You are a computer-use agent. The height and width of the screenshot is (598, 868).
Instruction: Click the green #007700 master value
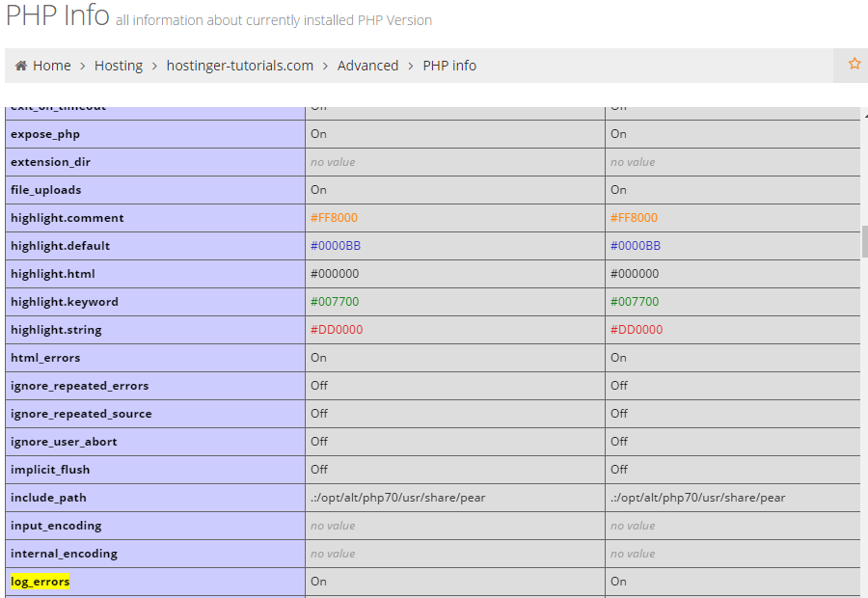click(x=635, y=302)
